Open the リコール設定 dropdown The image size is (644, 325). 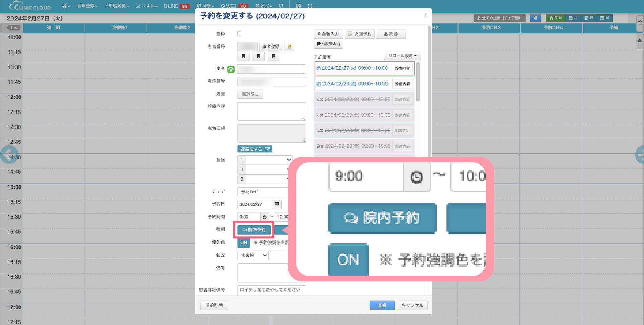402,56
